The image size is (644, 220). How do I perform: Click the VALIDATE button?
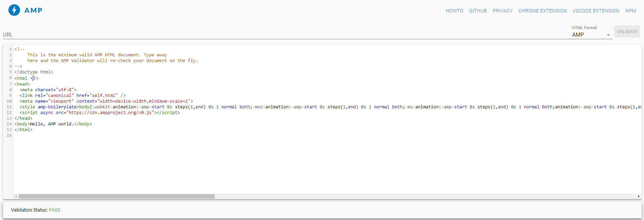click(x=627, y=32)
